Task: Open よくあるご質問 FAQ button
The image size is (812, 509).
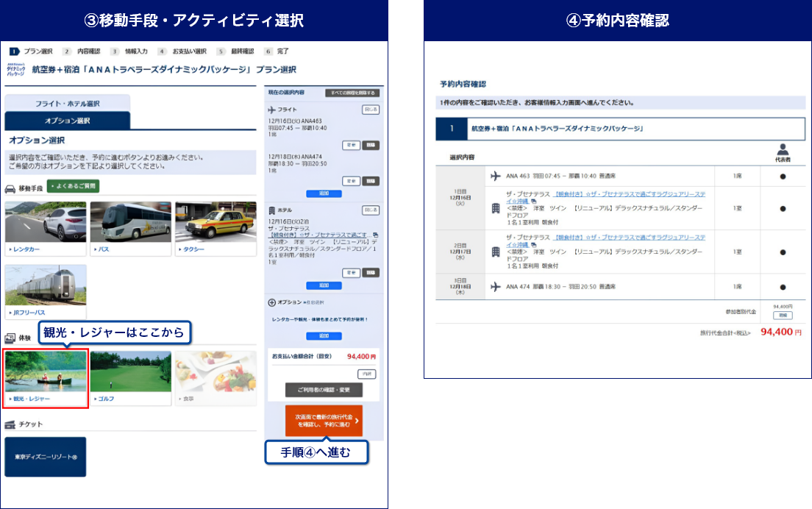Action: coord(73,187)
